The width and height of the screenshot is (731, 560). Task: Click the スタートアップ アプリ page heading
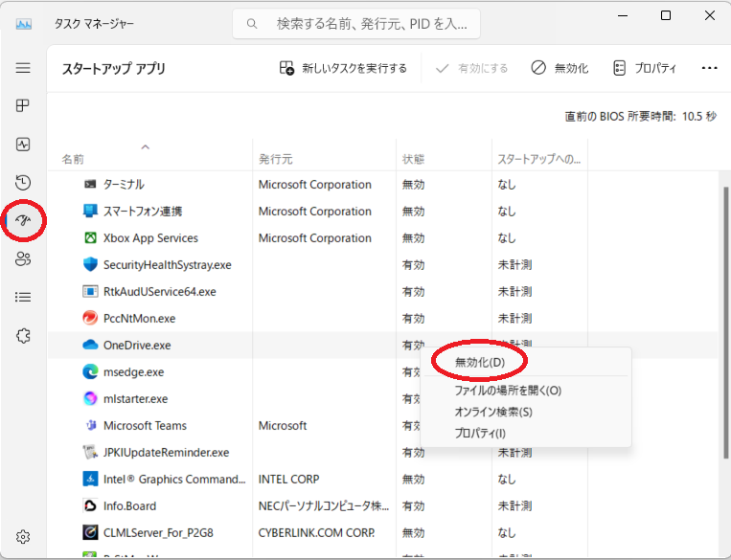tap(114, 69)
